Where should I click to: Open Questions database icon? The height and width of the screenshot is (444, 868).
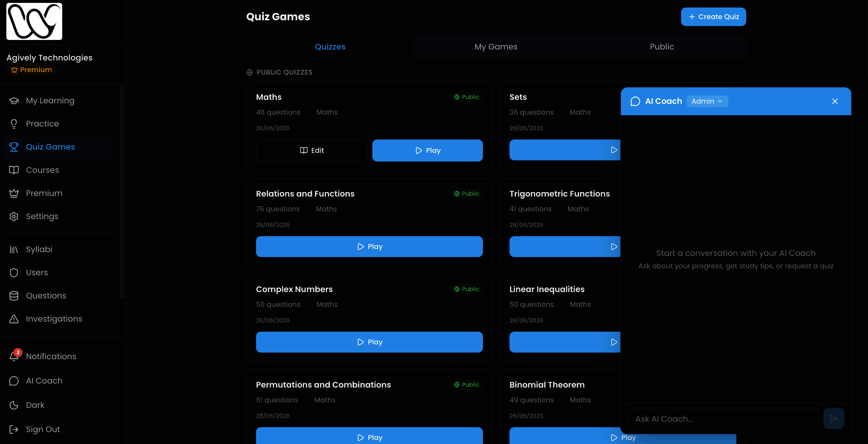coord(14,296)
